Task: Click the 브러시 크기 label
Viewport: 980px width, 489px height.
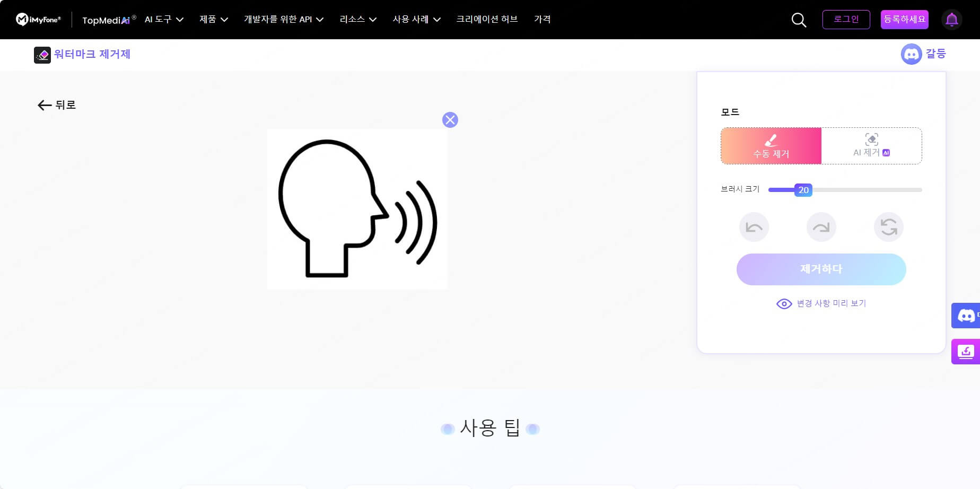Action: coord(740,189)
